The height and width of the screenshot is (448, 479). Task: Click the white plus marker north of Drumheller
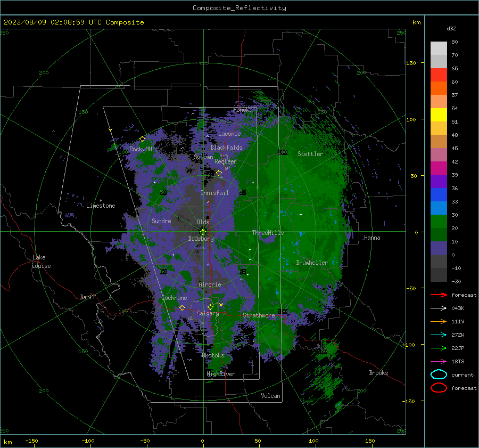click(x=301, y=214)
